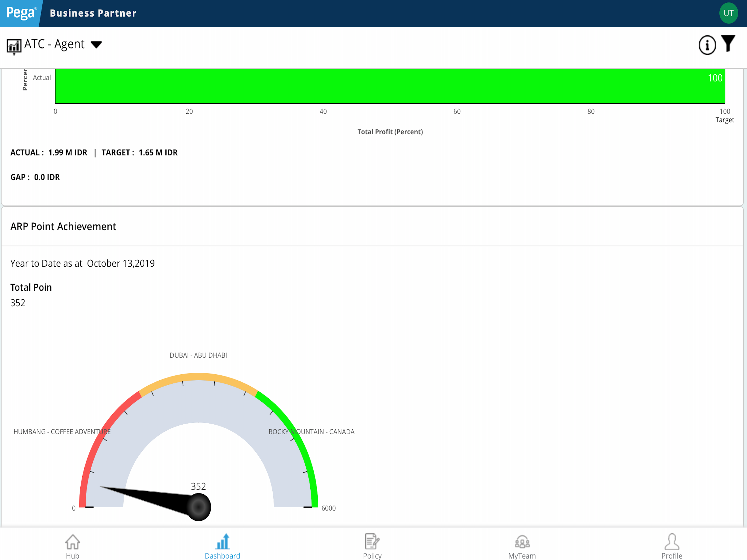Screen dimensions: 747x560
Task: Click the GAP : 0.0 IDR text
Action: [35, 177]
